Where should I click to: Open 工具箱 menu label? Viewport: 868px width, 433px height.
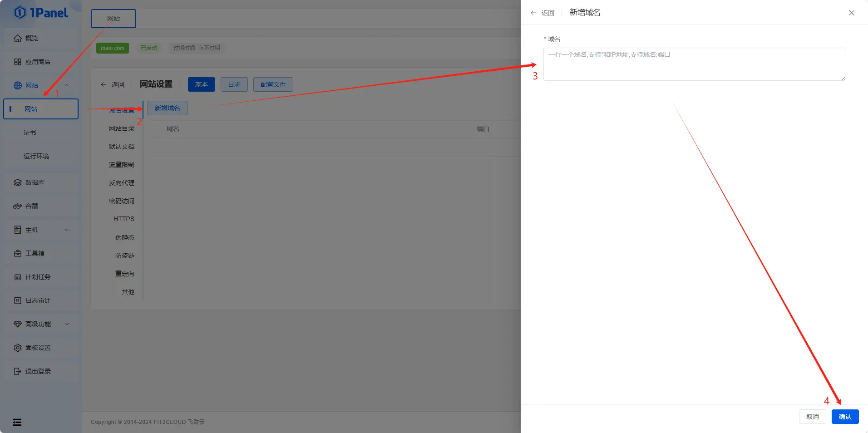point(35,253)
